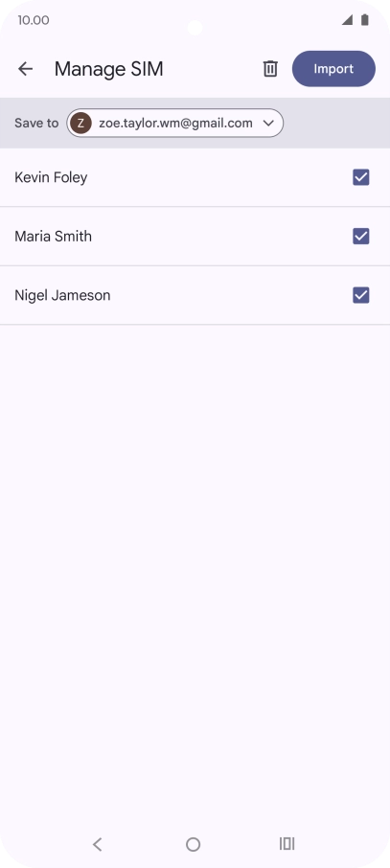This screenshot has width=390, height=868.
Task: Tap the battery status icon
Action: tap(364, 20)
